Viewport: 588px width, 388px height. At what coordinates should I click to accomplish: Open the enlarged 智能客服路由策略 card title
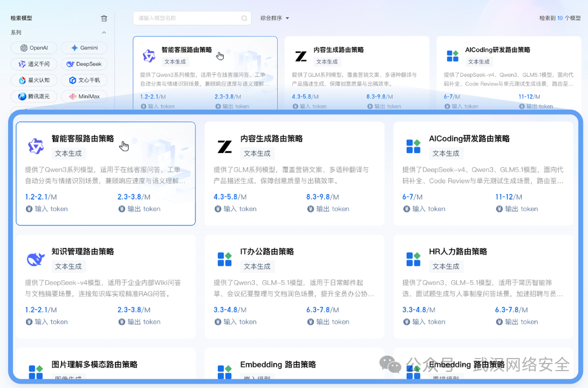[x=83, y=138]
